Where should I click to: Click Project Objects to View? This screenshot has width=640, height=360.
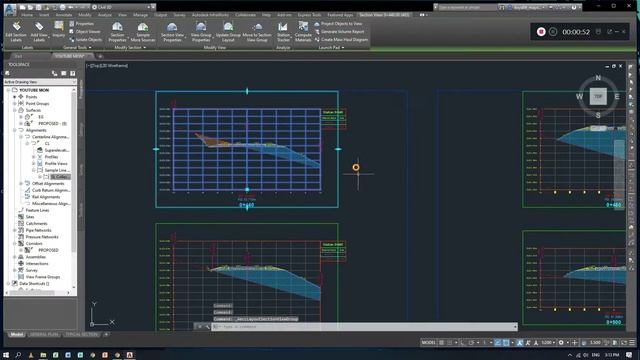(x=338, y=24)
